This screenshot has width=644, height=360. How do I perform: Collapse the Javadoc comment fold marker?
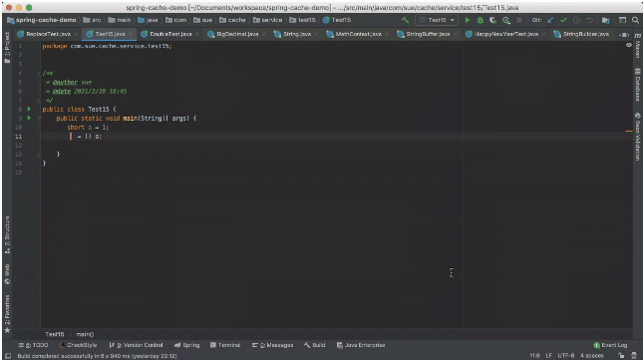(x=40, y=73)
